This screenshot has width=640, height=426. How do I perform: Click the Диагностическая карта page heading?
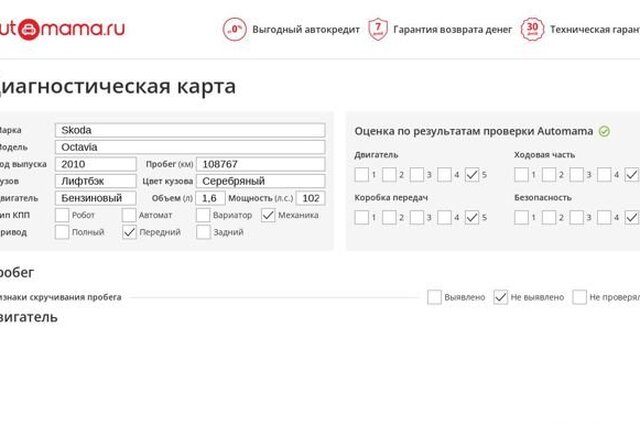pos(118,87)
